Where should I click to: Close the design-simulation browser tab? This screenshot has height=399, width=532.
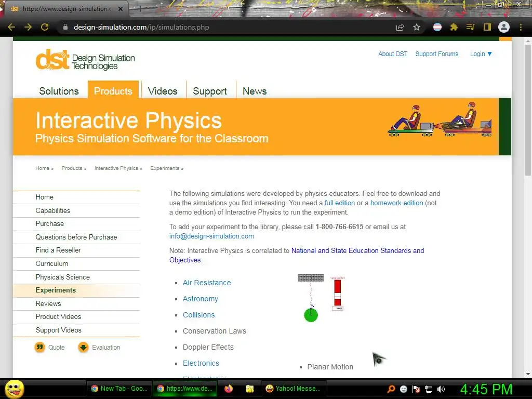click(x=121, y=9)
